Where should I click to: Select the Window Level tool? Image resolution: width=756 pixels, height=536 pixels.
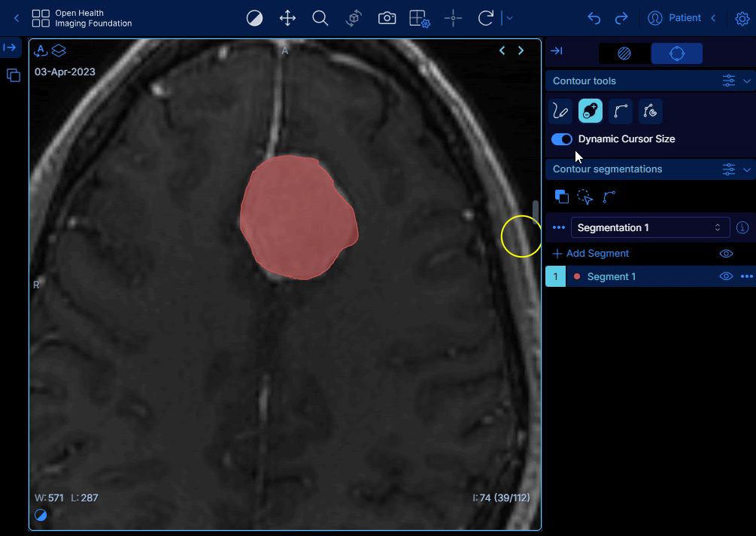point(255,18)
